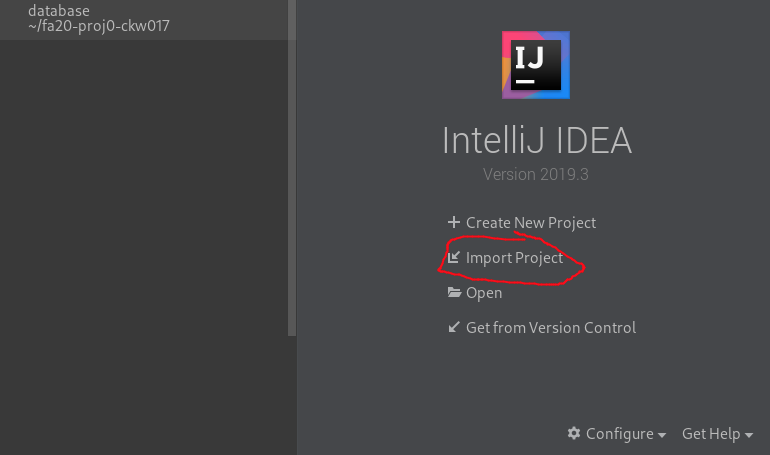Screen dimensions: 770x455
Task: Click the plus icon beside Create New Project
Action: [454, 223]
